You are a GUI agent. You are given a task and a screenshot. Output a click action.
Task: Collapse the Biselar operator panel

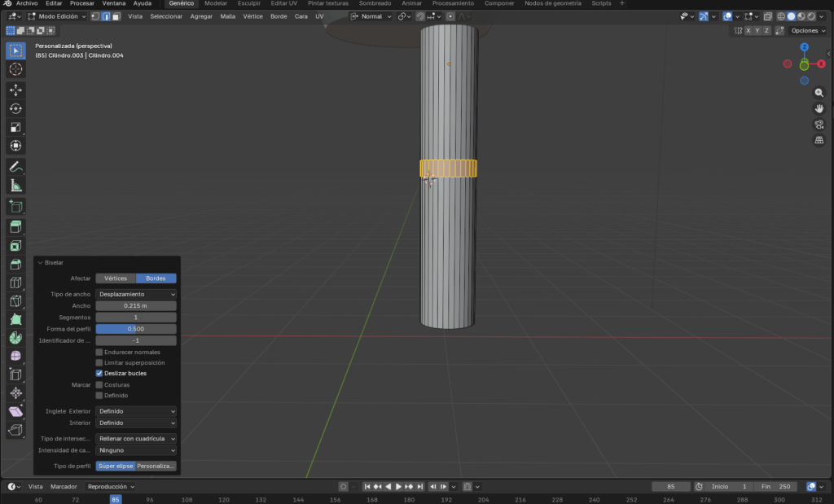tap(41, 263)
